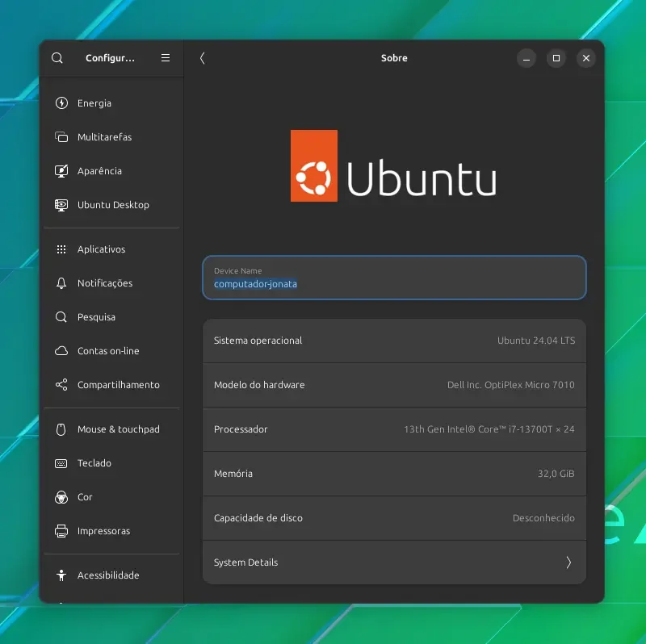
Task: Open the Pesquisa settings panel
Action: coord(111,317)
